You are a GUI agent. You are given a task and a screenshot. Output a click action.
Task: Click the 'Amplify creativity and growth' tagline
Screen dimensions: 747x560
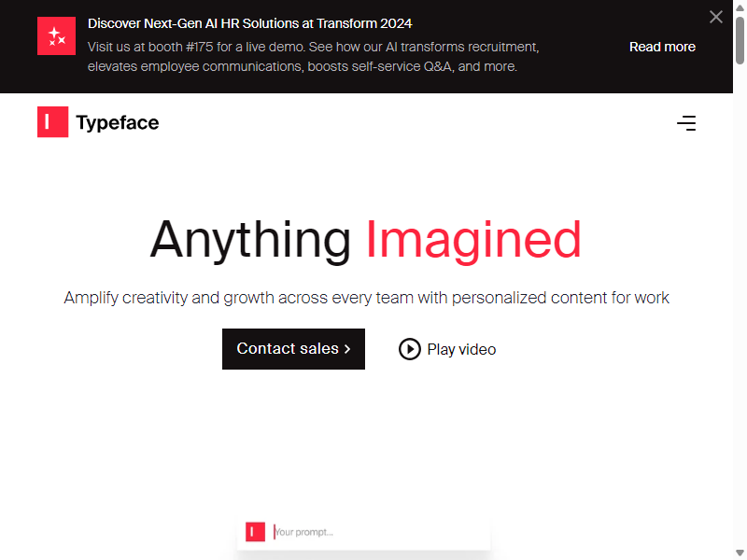coord(366,298)
